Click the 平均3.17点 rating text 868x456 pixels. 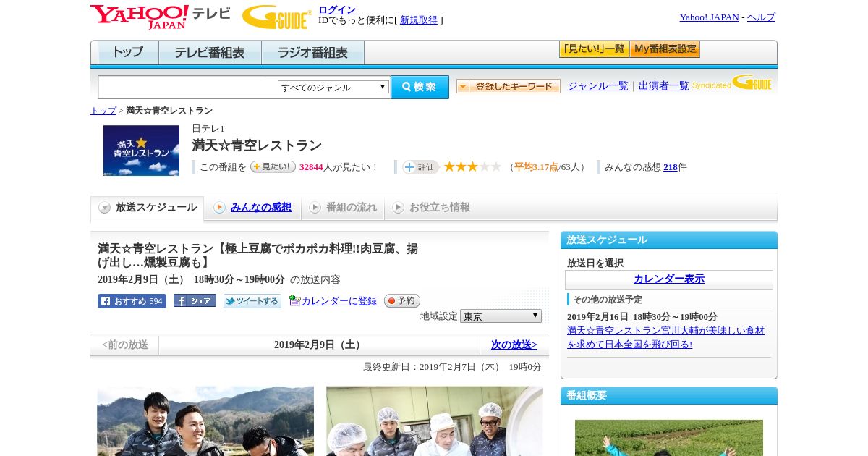(x=536, y=167)
